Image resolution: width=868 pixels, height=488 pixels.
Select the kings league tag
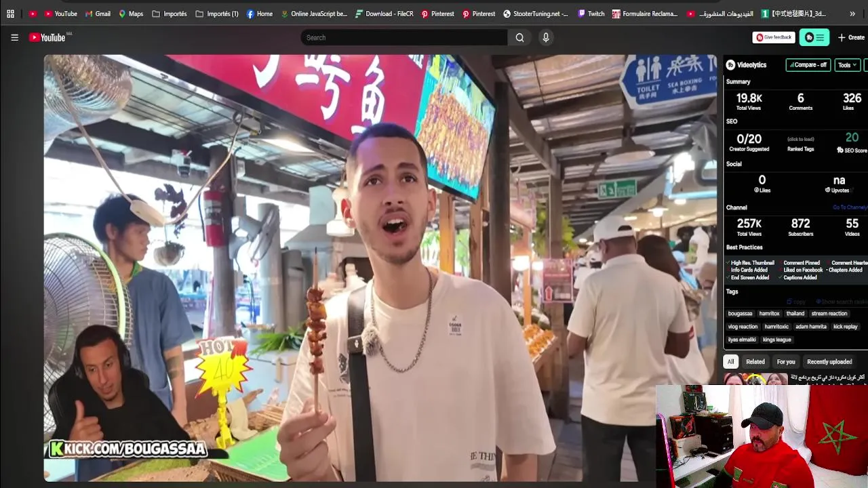point(777,340)
